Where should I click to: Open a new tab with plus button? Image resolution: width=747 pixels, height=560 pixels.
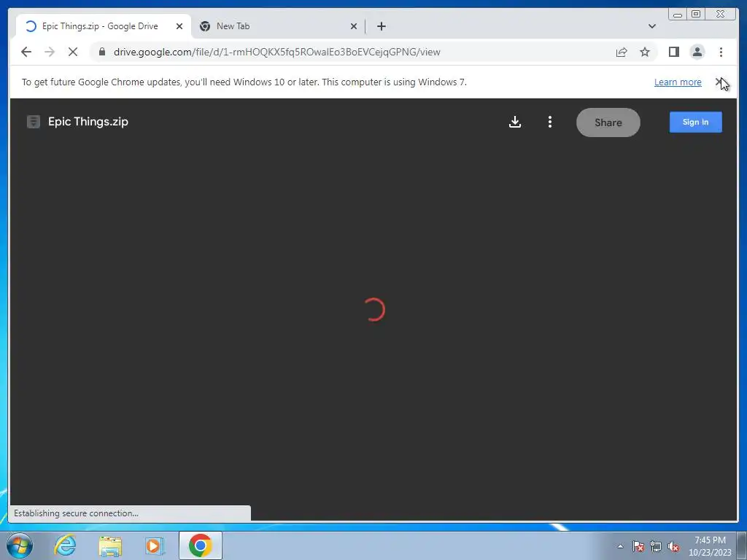[381, 26]
